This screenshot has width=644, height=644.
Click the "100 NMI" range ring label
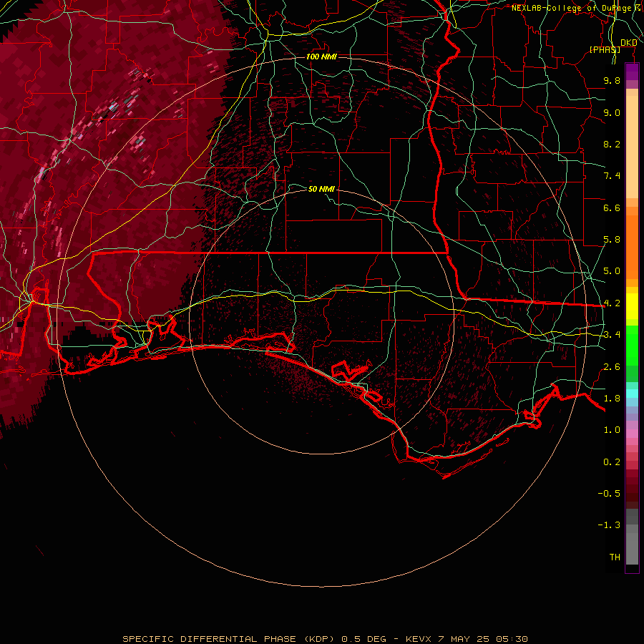point(321,57)
